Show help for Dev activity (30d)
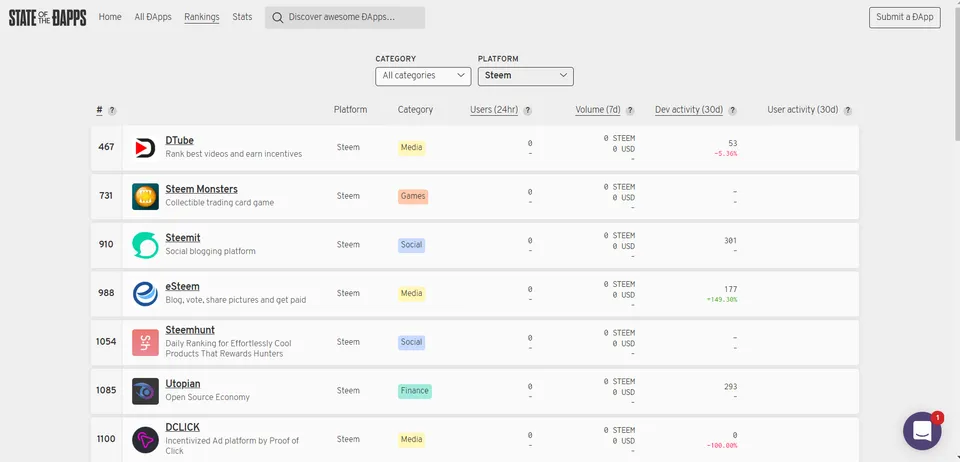This screenshot has width=960, height=462. coord(732,111)
